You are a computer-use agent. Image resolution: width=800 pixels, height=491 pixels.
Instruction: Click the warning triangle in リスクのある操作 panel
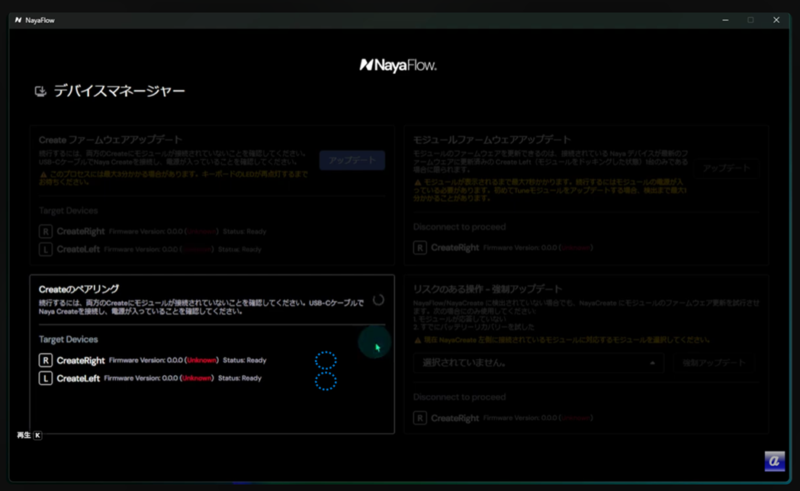(418, 340)
